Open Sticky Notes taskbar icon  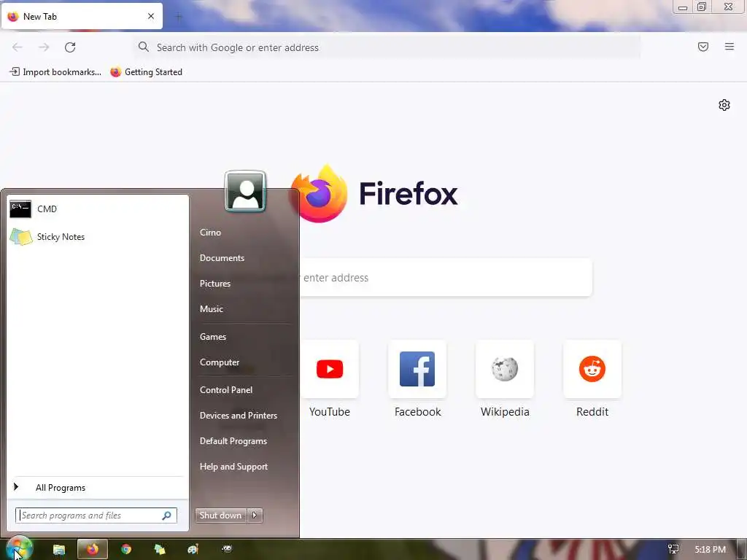[160, 550]
